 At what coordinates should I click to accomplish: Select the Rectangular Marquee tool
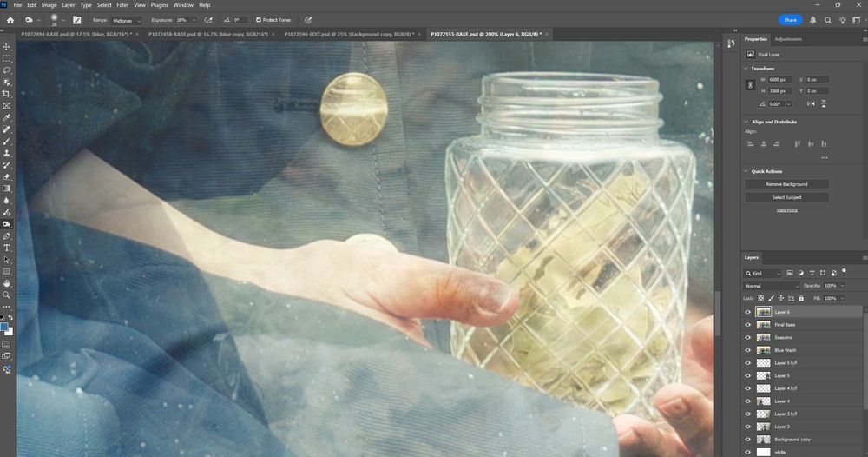coord(7,59)
